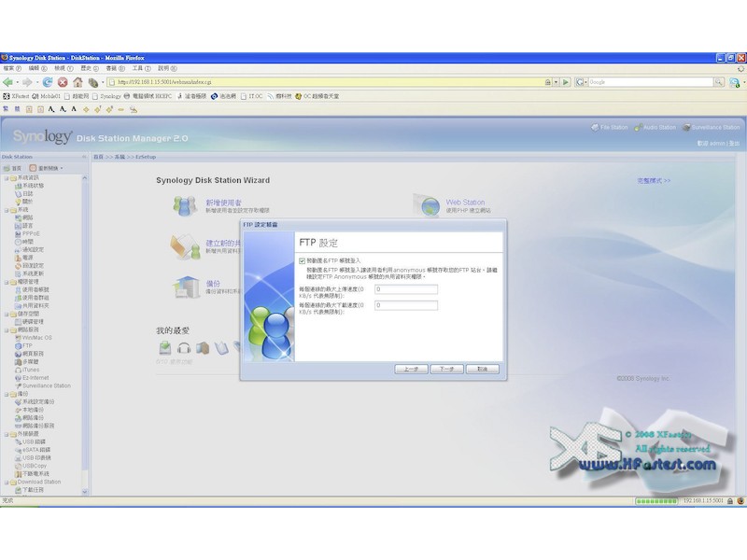747x560 pixels.
Task: Click the 取消 (Cancel) wizard button
Action: (483, 369)
